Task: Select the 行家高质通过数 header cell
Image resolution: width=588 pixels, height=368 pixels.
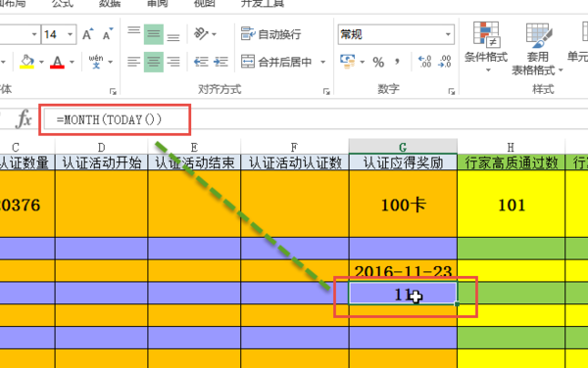Action: (x=511, y=162)
